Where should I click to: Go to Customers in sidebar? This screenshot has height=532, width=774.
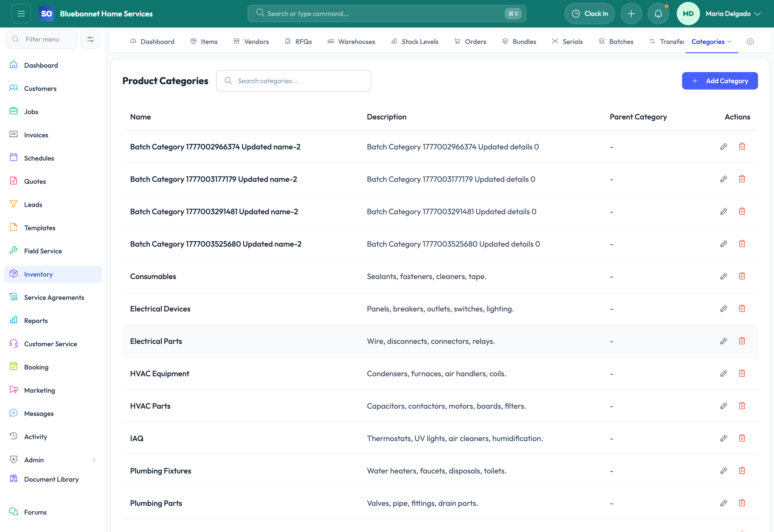pyautogui.click(x=53, y=88)
